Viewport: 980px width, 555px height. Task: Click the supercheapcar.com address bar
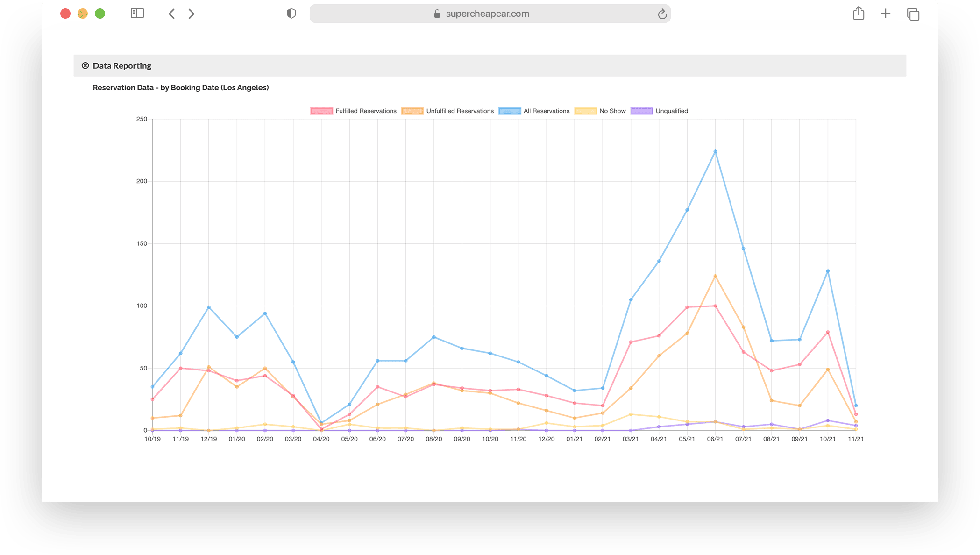tap(487, 14)
